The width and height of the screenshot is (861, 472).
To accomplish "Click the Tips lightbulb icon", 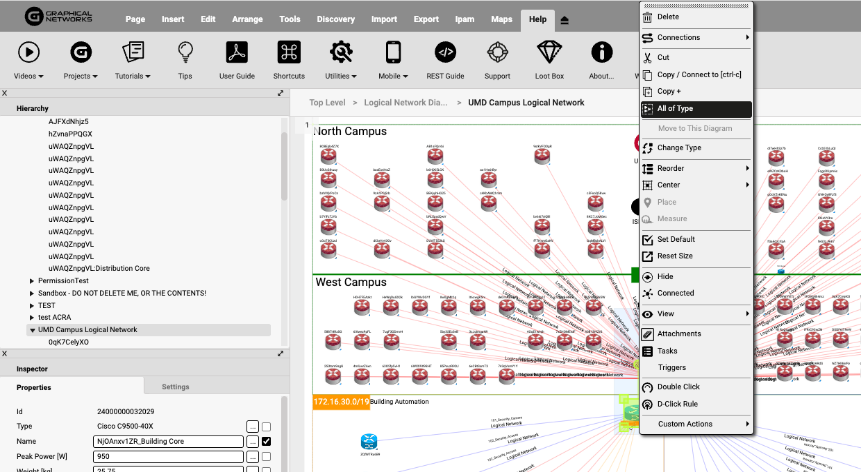I will [185, 53].
